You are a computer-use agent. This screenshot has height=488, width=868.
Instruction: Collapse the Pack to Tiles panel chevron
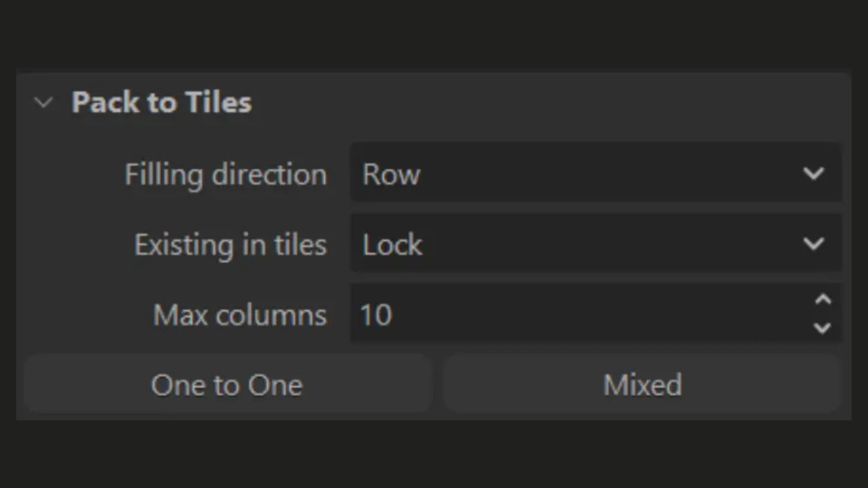click(x=44, y=102)
